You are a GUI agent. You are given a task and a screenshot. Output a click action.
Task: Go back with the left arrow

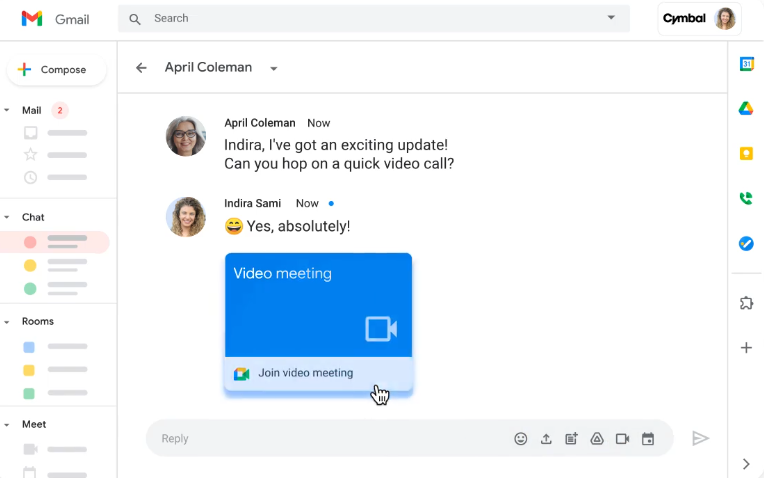coord(141,68)
